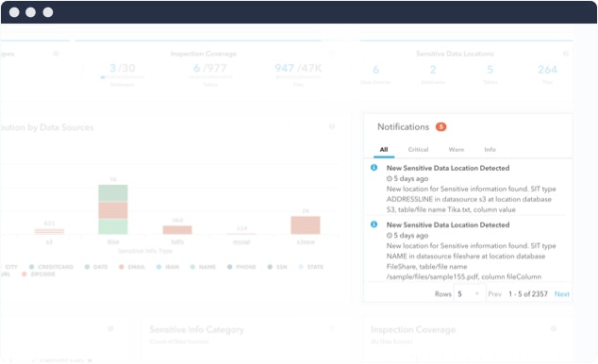Click info icon of ADDRESSLINE notification
Viewport: 598px width, 364px height.
point(374,167)
